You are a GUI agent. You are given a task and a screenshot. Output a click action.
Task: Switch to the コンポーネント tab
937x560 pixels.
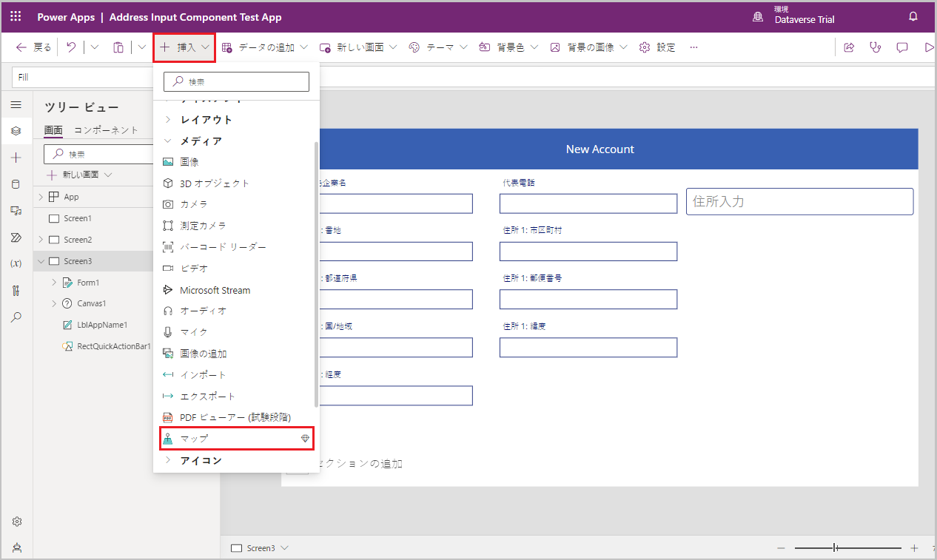click(x=106, y=130)
